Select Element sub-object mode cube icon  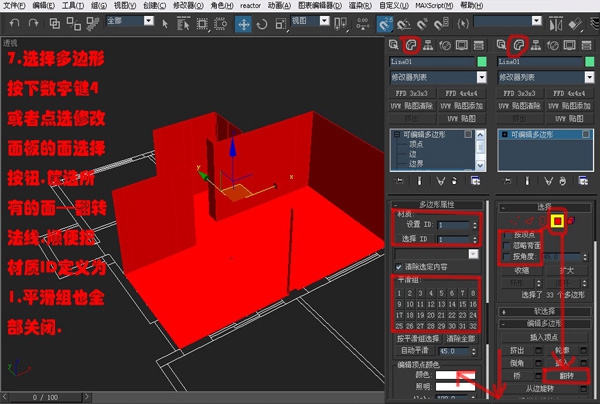click(571, 221)
